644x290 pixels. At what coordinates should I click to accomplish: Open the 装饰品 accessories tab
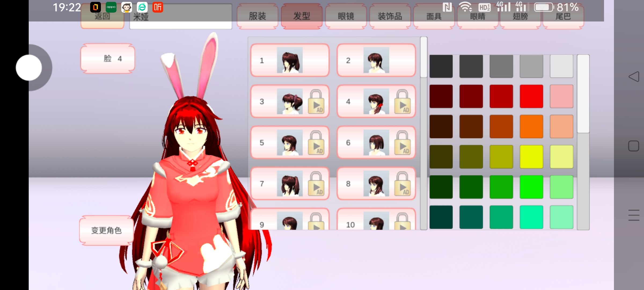point(390,17)
